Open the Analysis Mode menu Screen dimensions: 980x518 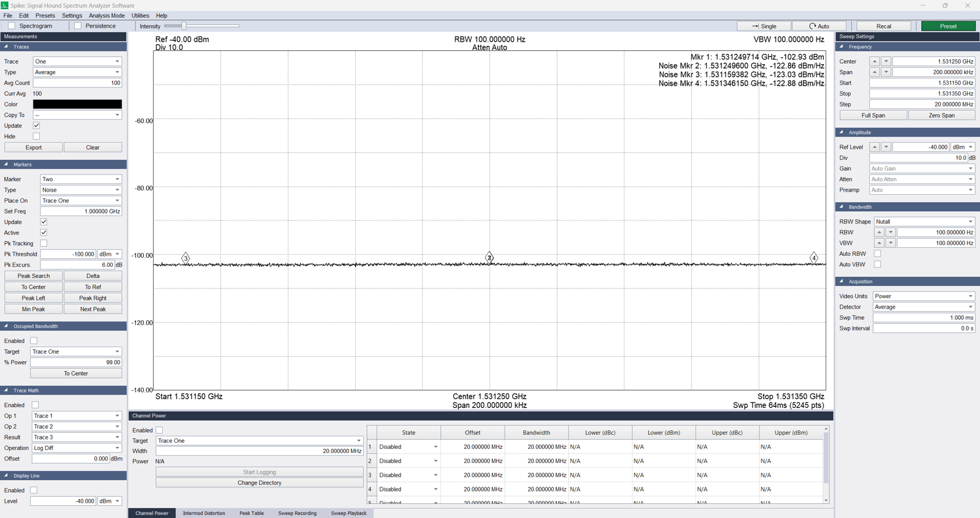coord(107,16)
